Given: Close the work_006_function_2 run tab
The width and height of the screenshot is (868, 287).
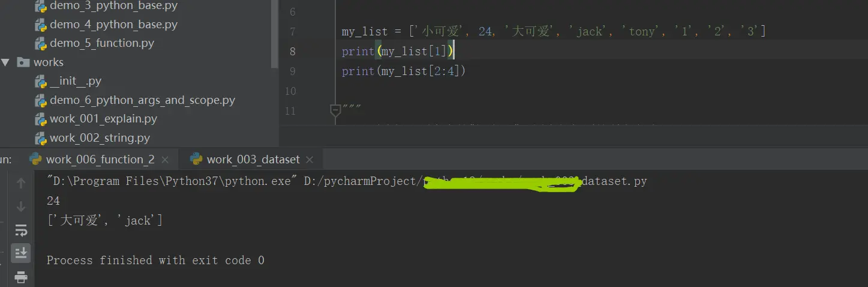Looking at the screenshot, I should point(166,160).
